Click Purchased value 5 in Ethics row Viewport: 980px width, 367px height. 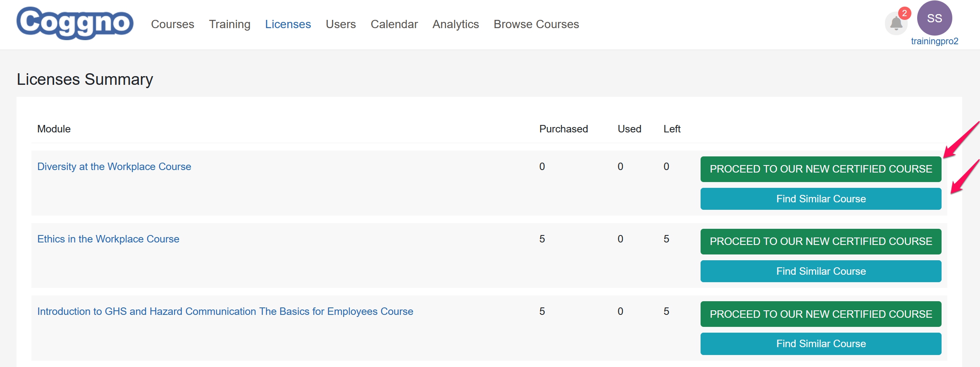tap(542, 239)
